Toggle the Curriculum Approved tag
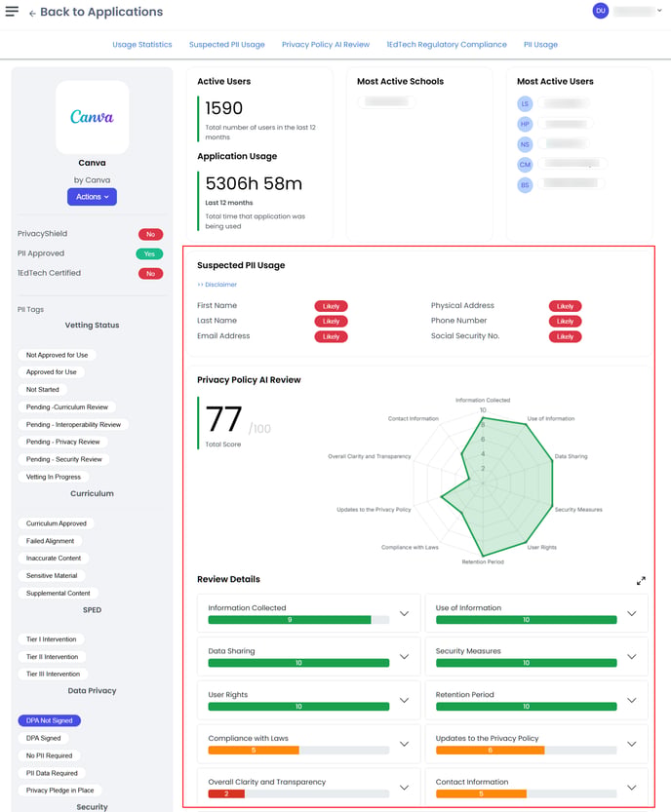The width and height of the screenshot is (671, 812). pos(56,523)
